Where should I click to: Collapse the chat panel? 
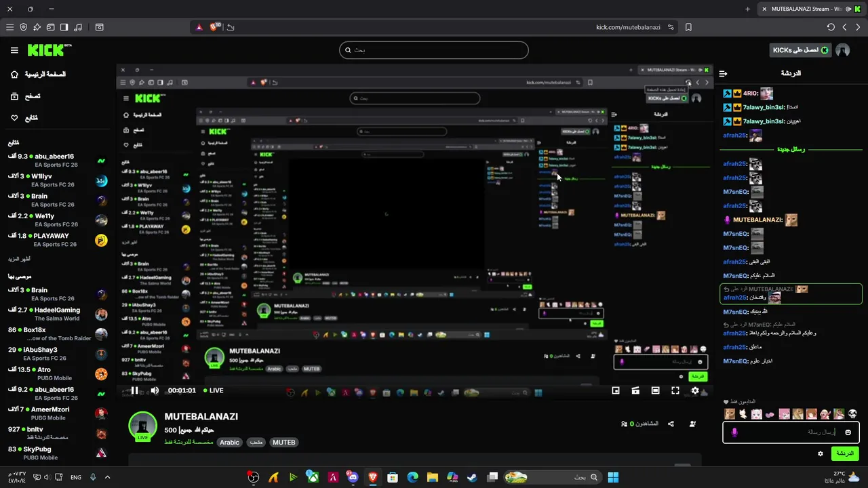click(724, 73)
